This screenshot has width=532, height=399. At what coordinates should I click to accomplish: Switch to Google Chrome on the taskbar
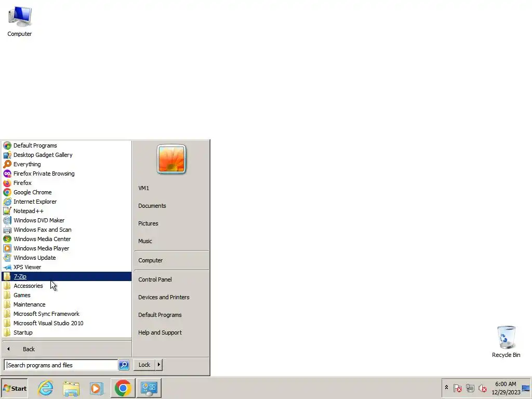tap(123, 388)
